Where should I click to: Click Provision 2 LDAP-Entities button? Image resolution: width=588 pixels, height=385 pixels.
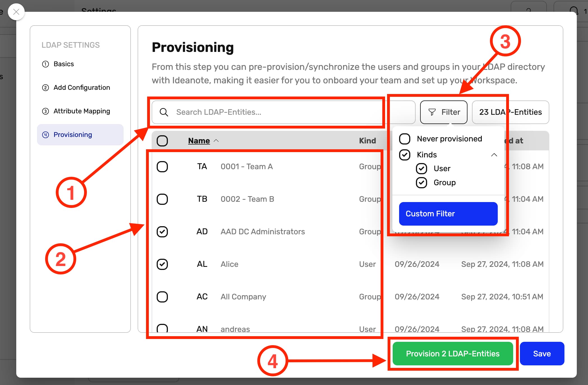pyautogui.click(x=452, y=354)
